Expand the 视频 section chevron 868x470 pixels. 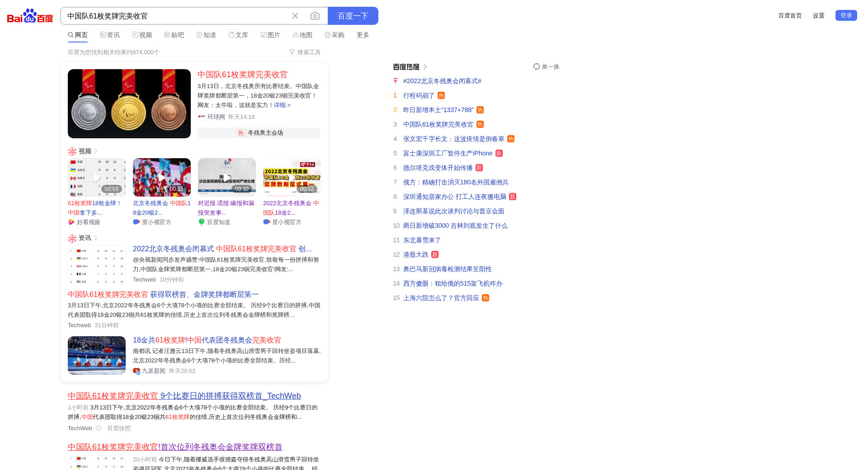[x=96, y=151]
